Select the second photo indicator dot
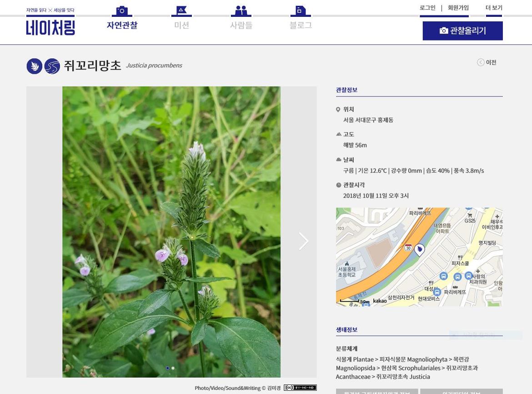The height and width of the screenshot is (394, 532). click(x=173, y=368)
